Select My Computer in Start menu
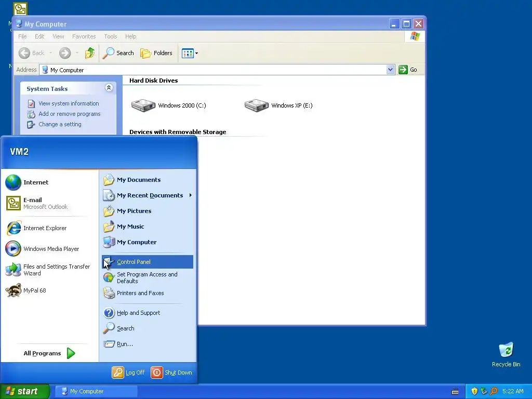Screen dimensions: 532x399 129,242
